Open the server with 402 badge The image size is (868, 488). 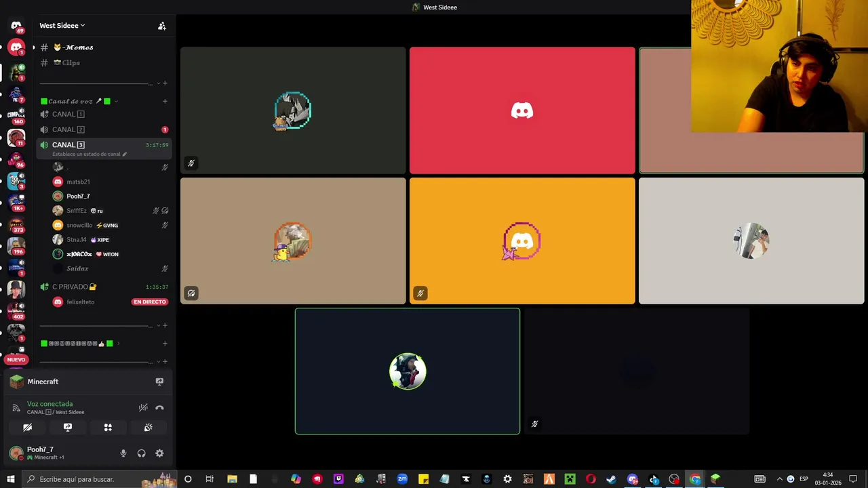(x=16, y=311)
